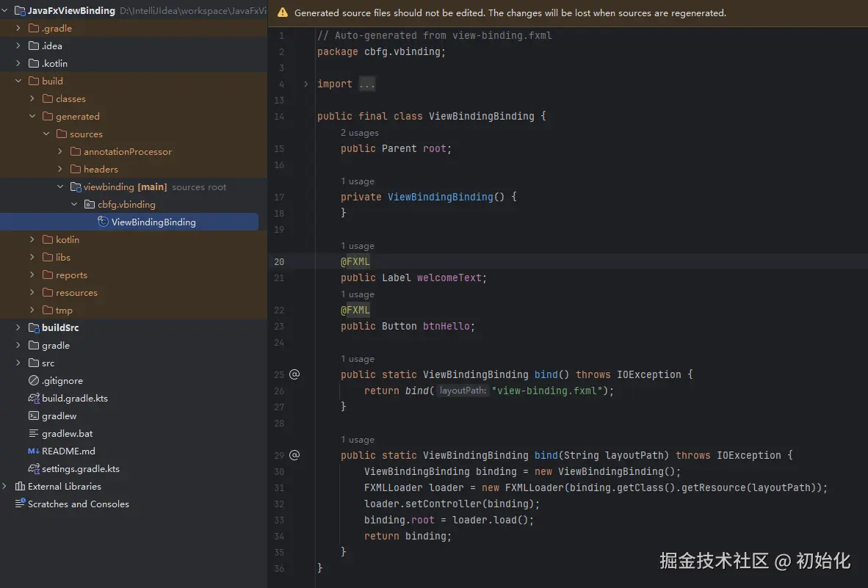Expand the .idea folder
Viewport: 868px width, 588px height.
[x=18, y=46]
